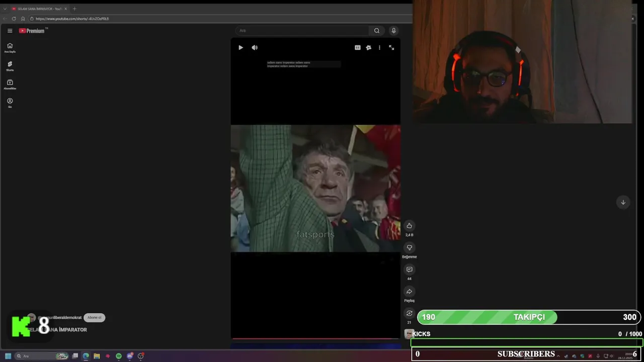Show hidden system tray icons chevron
Image resolution: width=644 pixels, height=362 pixels.
pos(558,356)
